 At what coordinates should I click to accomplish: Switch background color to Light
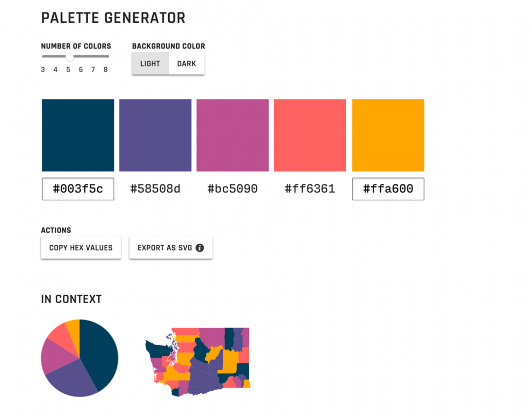pyautogui.click(x=150, y=64)
